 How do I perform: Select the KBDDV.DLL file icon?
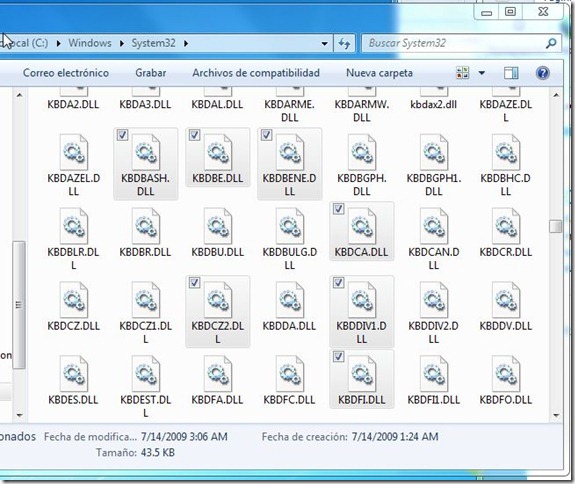pyautogui.click(x=506, y=300)
